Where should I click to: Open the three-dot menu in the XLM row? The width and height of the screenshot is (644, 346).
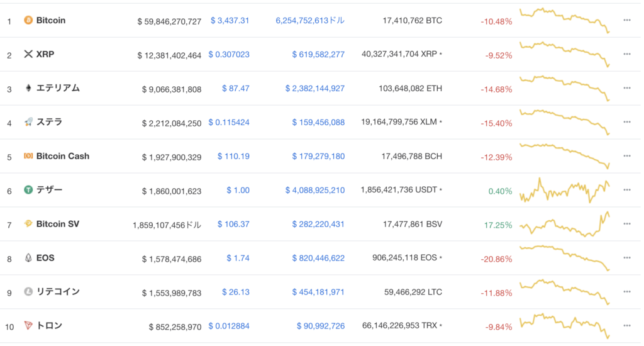pyautogui.click(x=627, y=122)
